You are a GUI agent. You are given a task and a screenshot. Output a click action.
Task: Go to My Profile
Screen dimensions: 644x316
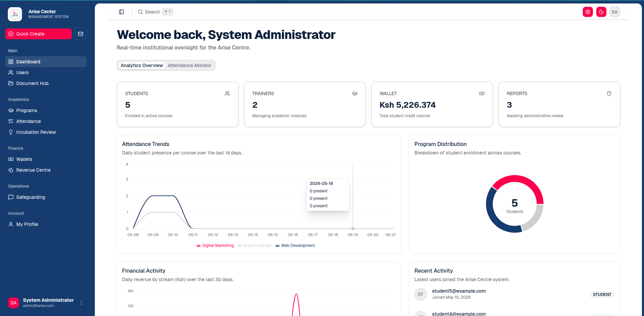click(46, 224)
